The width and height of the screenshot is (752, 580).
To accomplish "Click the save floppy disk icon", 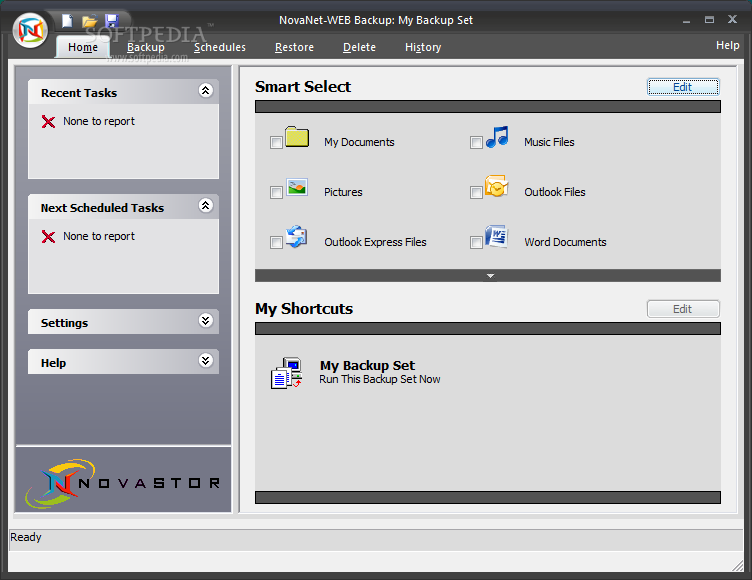I will 112,21.
